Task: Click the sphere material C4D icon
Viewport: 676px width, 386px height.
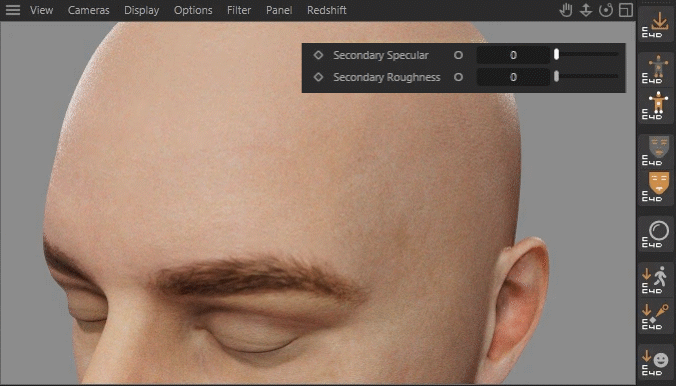Action: tap(656, 233)
